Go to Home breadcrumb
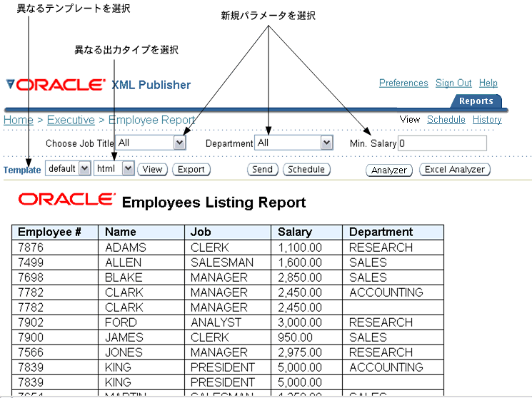Image resolution: width=532 pixels, height=398 pixels. pos(19,120)
